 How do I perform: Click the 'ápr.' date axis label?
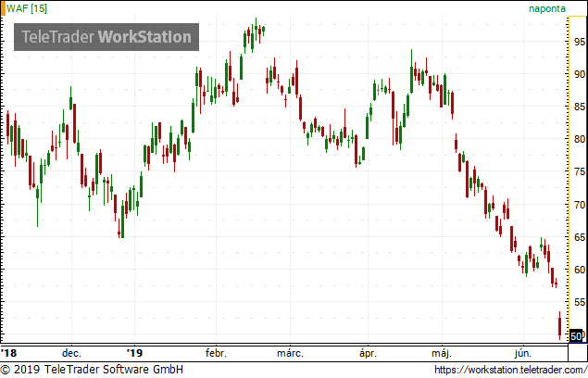368,353
